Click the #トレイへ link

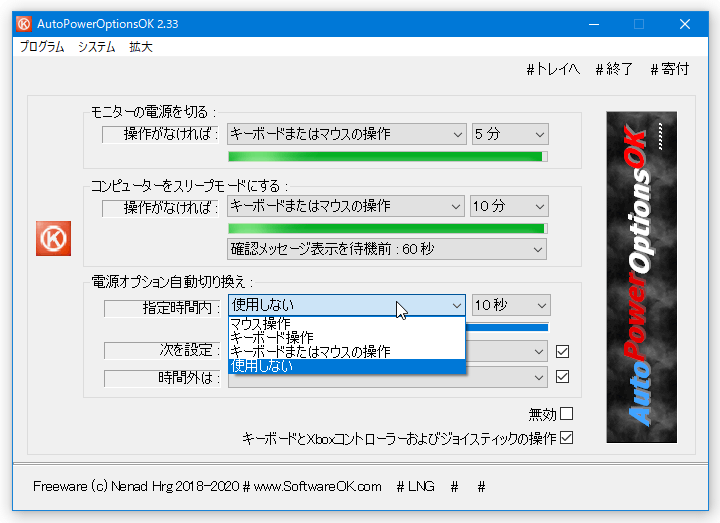tap(553, 69)
